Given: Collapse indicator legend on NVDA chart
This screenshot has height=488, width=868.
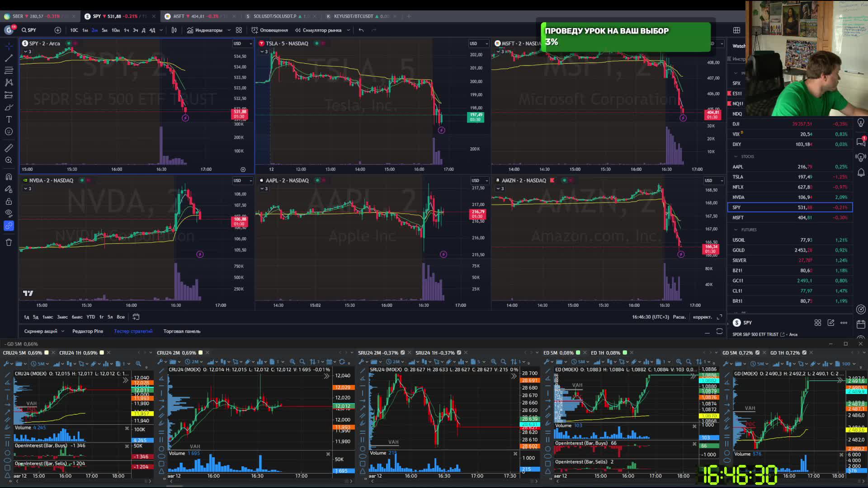Looking at the screenshot, I should coord(26,188).
